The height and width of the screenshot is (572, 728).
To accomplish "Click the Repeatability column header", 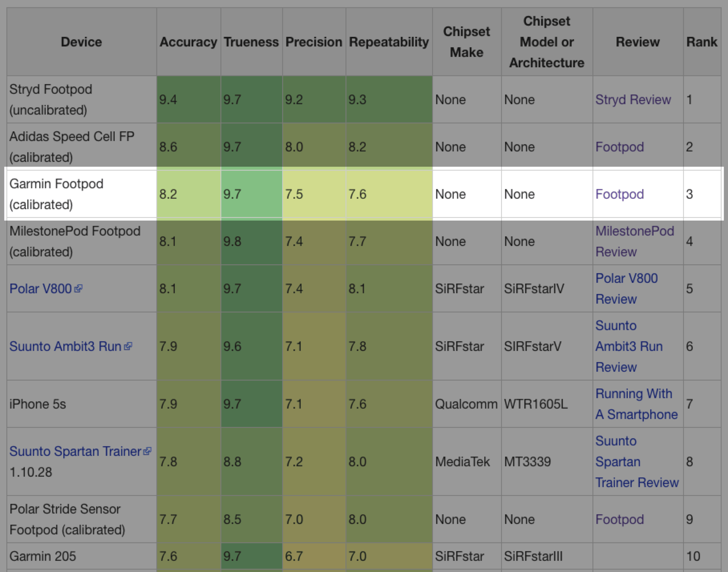I will point(388,42).
